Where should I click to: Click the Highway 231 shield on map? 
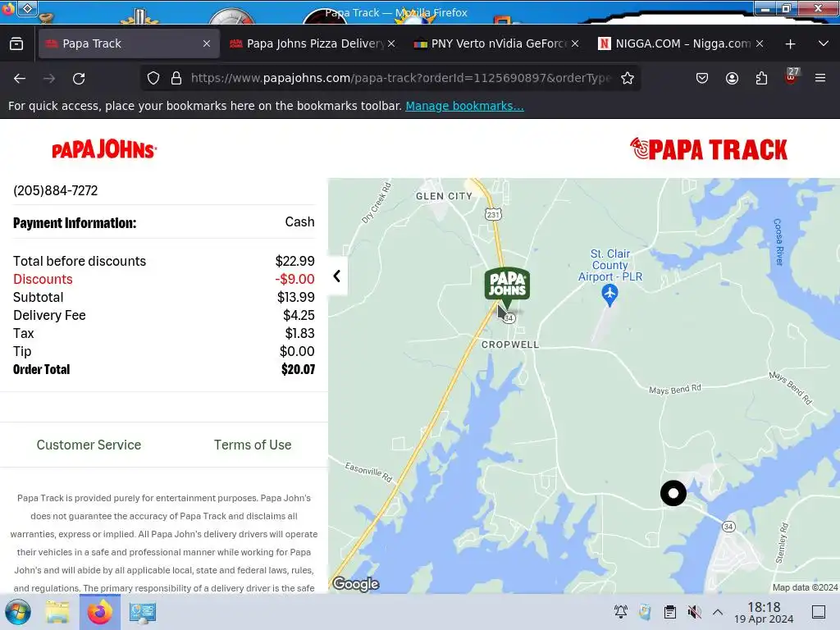pyautogui.click(x=493, y=215)
